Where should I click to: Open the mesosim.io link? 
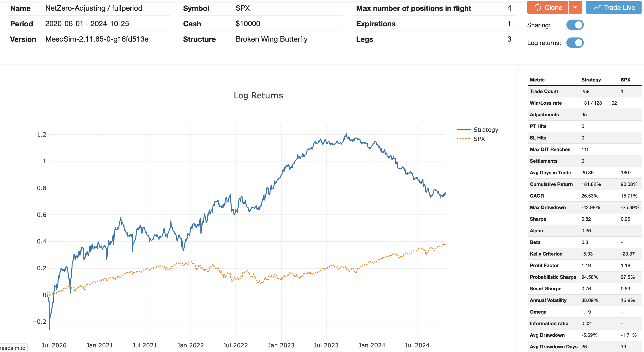13,348
